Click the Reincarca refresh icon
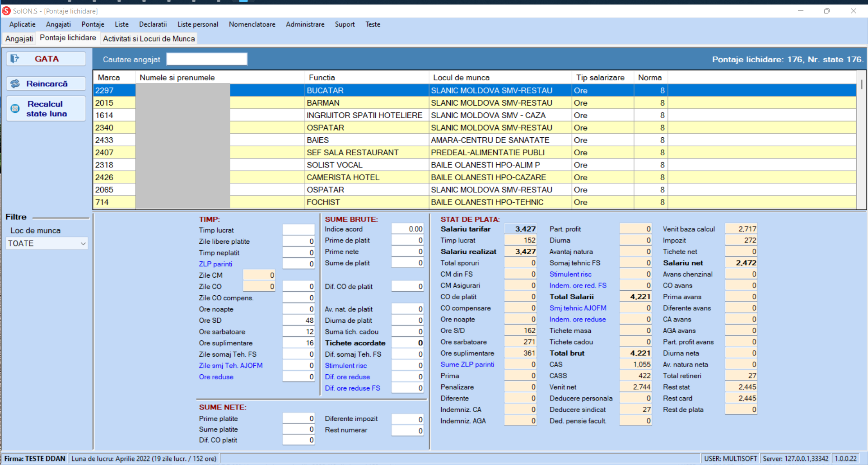Image resolution: width=868 pixels, height=465 pixels. tap(15, 84)
